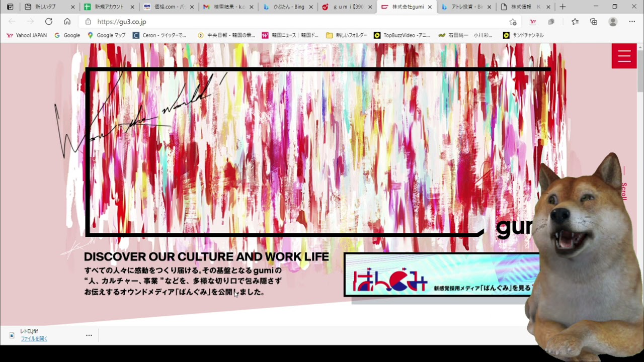This screenshot has width=644, height=362.
Task: Reload the current page
Action: click(x=49, y=22)
